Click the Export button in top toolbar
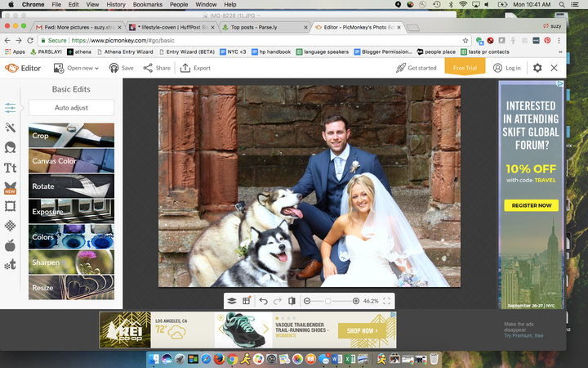 pos(196,68)
